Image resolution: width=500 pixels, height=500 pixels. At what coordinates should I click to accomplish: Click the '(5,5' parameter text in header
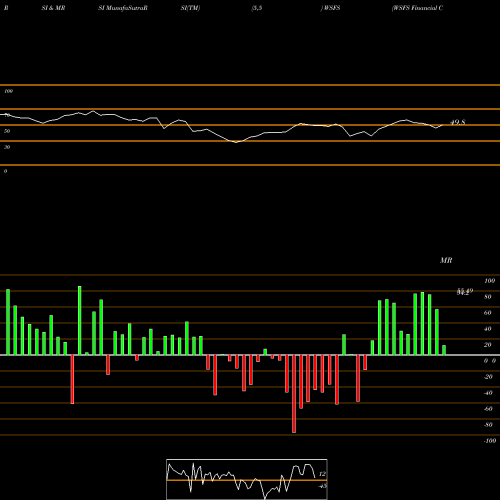[x=257, y=8]
